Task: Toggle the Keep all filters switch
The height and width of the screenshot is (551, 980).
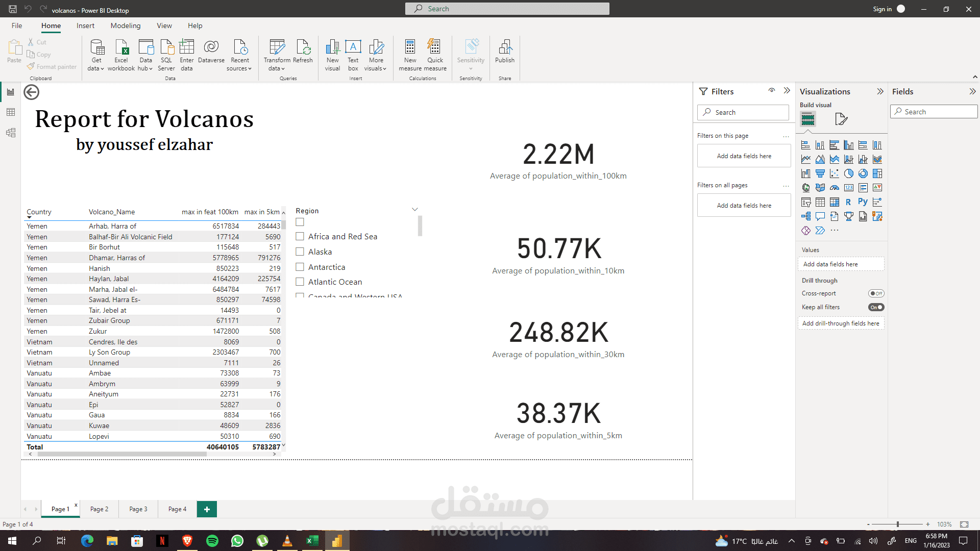Action: [876, 307]
